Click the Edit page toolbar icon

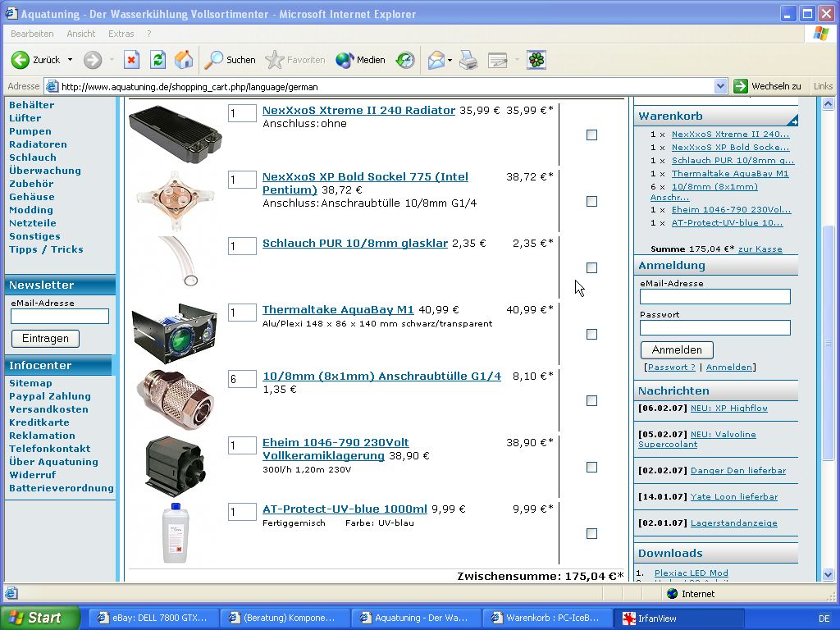pos(498,60)
